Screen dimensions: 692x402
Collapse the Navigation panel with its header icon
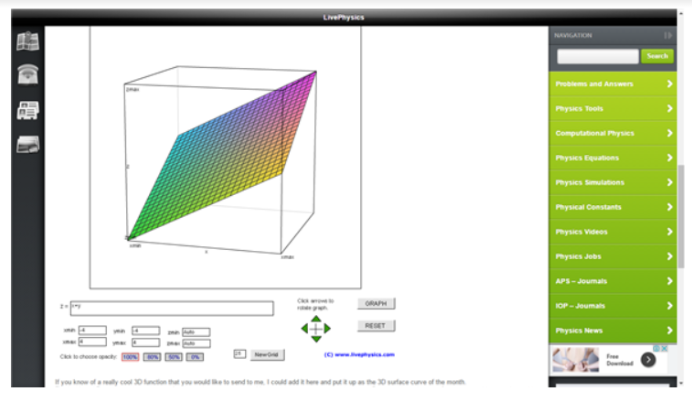coord(668,35)
